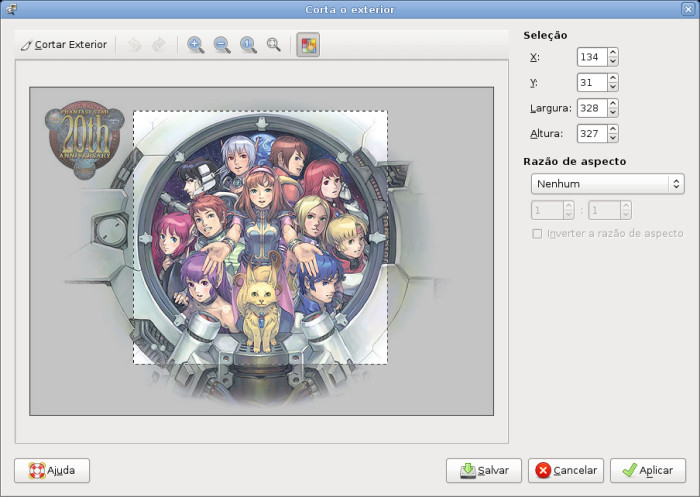Increase Largura with the up arrow
The width and height of the screenshot is (700, 497).
(613, 104)
